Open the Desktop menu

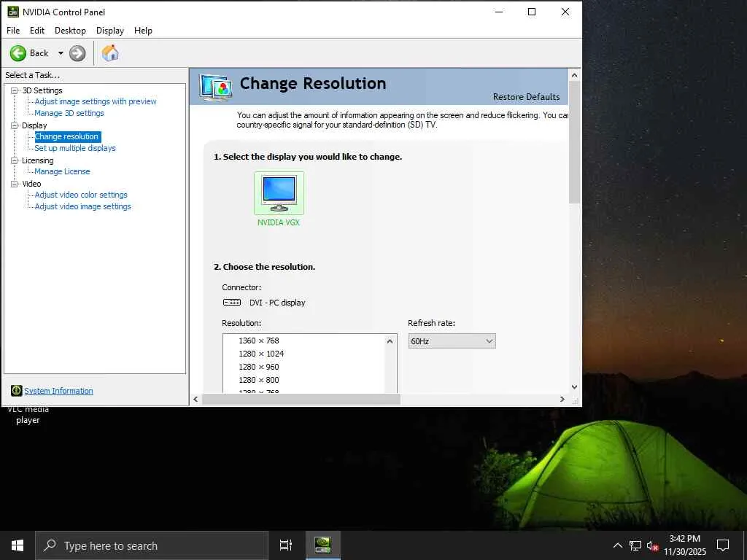[x=70, y=31]
